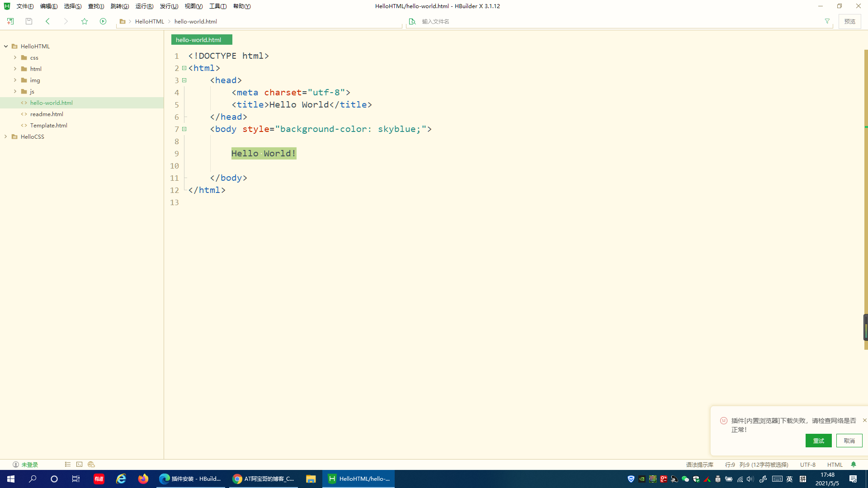
Task: Open the document outline icon in status bar
Action: click(68, 465)
